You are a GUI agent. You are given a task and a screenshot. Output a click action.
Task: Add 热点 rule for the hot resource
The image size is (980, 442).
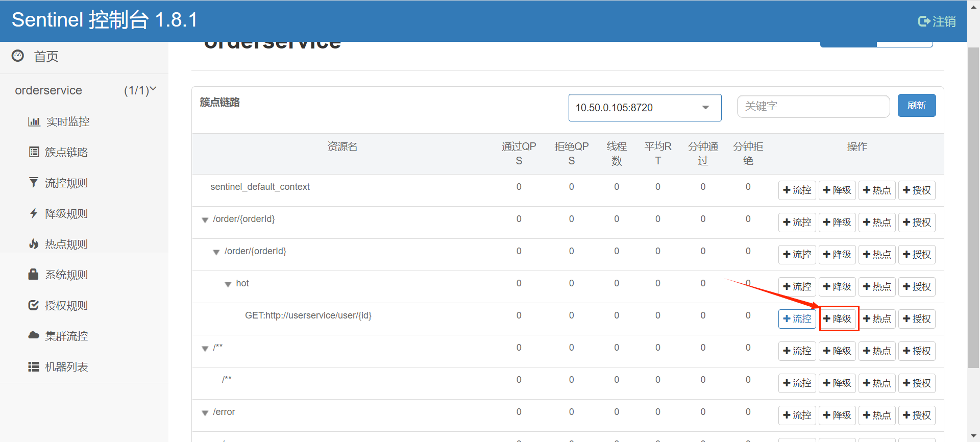click(877, 286)
